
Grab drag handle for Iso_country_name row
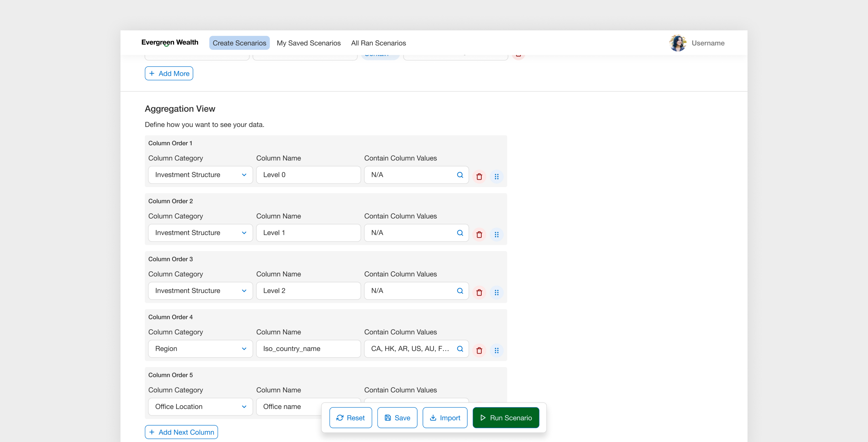click(x=496, y=350)
